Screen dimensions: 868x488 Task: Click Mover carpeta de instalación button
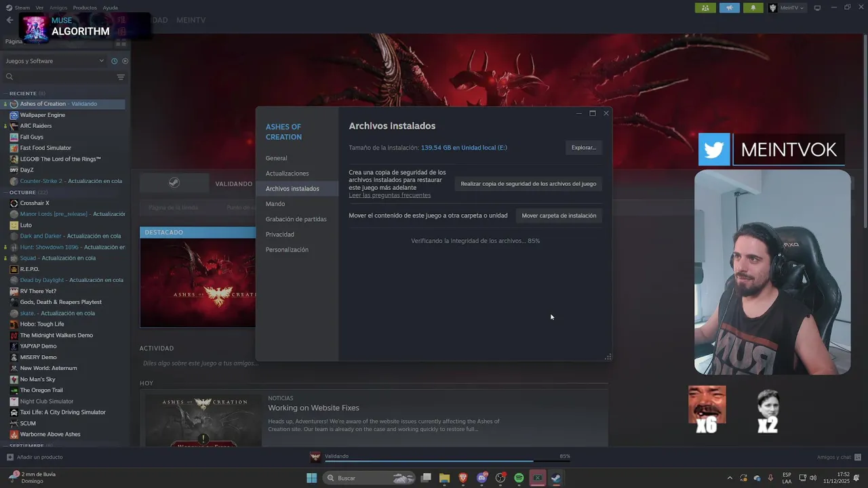(559, 216)
